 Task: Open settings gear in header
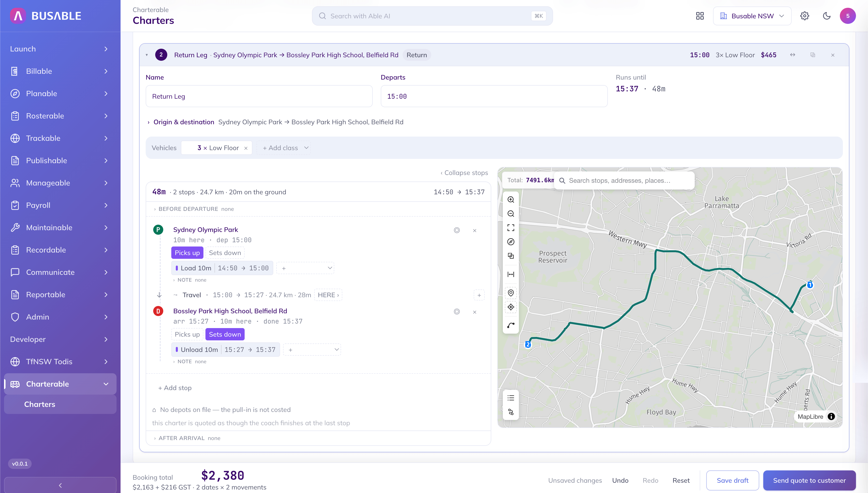[805, 16]
